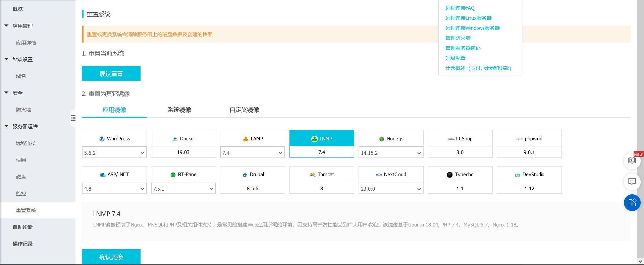Open the 升级配置 link
Screen dimensions: 644x265
455,58
